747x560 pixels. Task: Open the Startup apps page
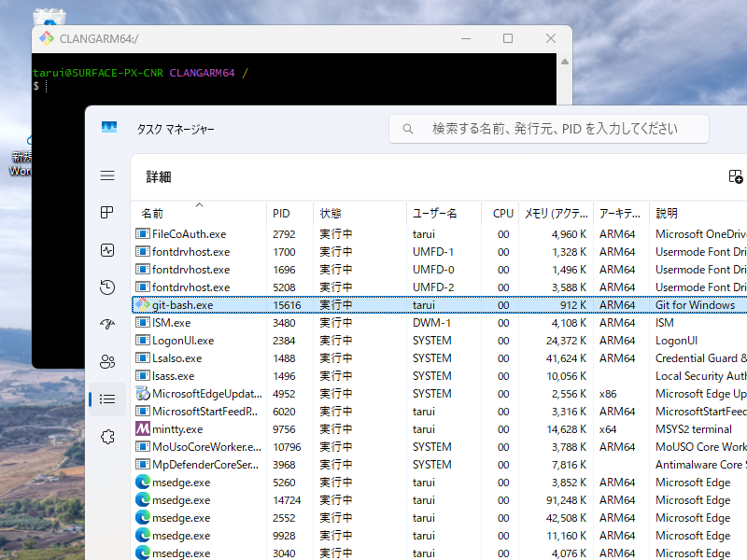[x=106, y=324]
